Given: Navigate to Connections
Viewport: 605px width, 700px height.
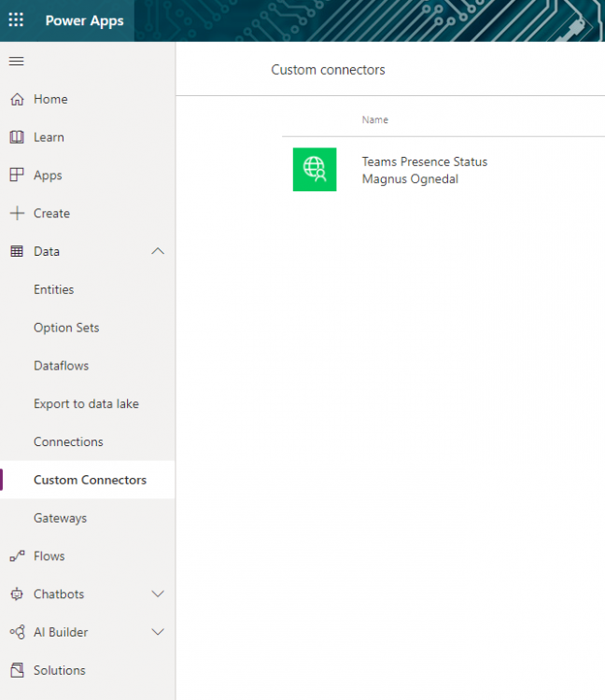Looking at the screenshot, I should tap(68, 442).
